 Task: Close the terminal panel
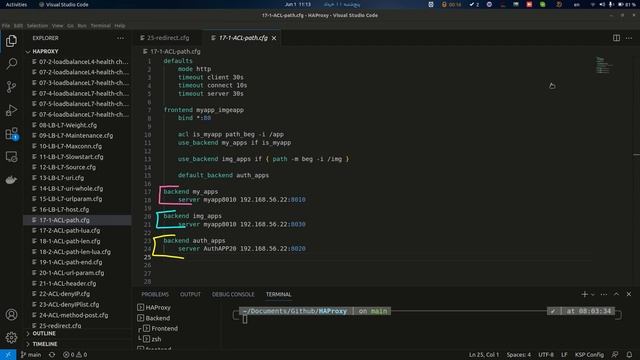pos(629,294)
